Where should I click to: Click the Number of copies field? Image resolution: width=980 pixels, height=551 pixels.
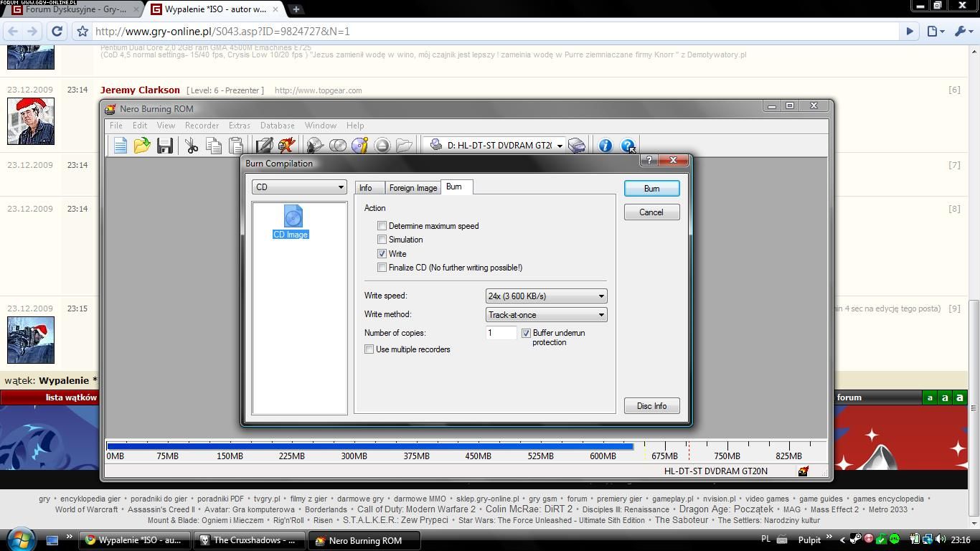click(x=501, y=333)
